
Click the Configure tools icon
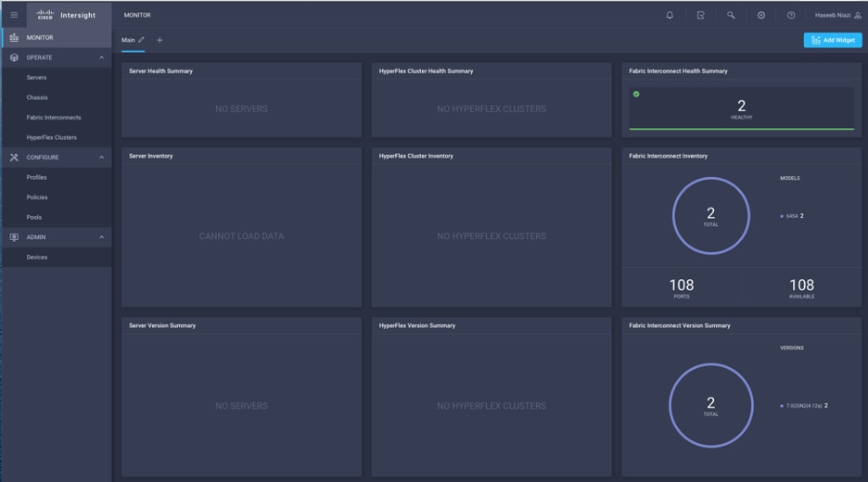coord(15,158)
